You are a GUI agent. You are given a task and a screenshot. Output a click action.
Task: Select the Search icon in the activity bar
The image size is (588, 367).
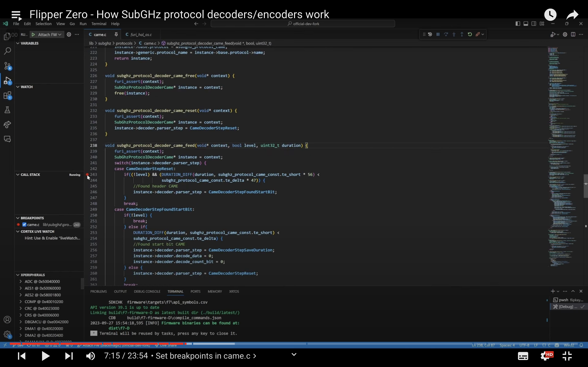click(7, 51)
